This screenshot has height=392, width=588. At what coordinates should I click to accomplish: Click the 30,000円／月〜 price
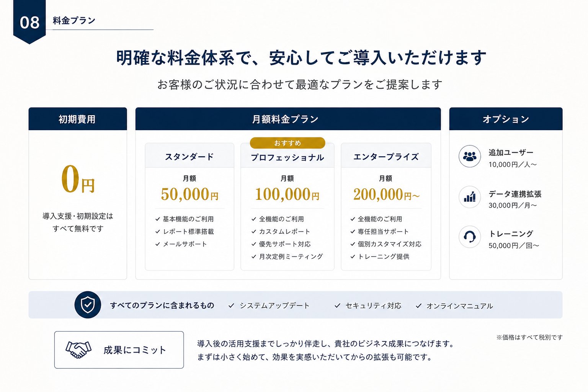click(513, 206)
